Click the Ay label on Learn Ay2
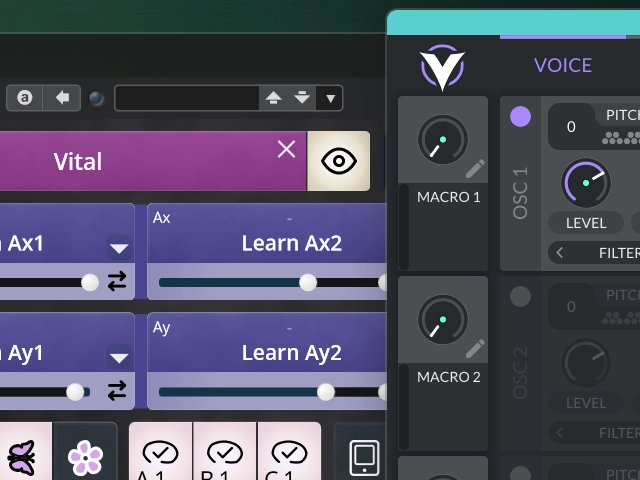This screenshot has height=480, width=640. click(x=161, y=328)
